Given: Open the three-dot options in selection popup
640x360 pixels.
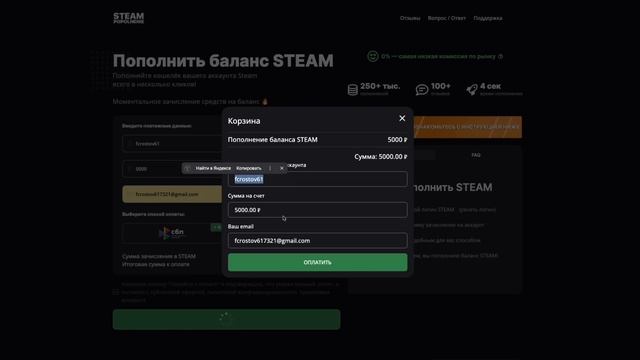Looking at the screenshot, I should pos(270,168).
